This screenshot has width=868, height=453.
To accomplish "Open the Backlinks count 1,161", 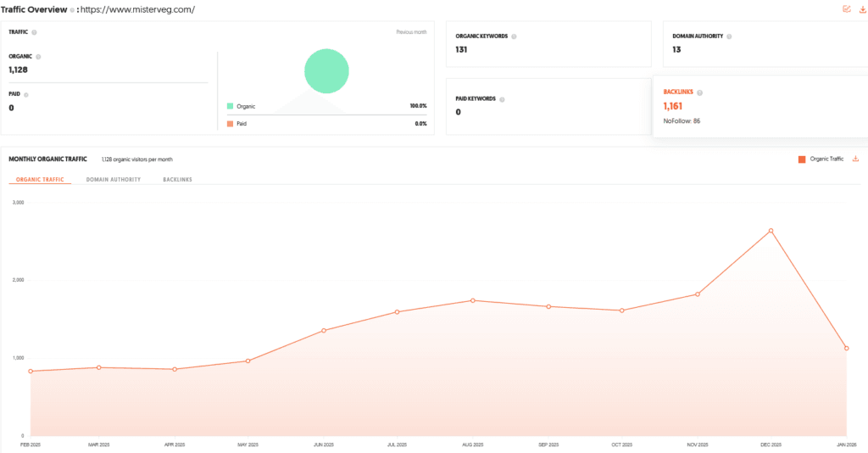I will (x=677, y=106).
